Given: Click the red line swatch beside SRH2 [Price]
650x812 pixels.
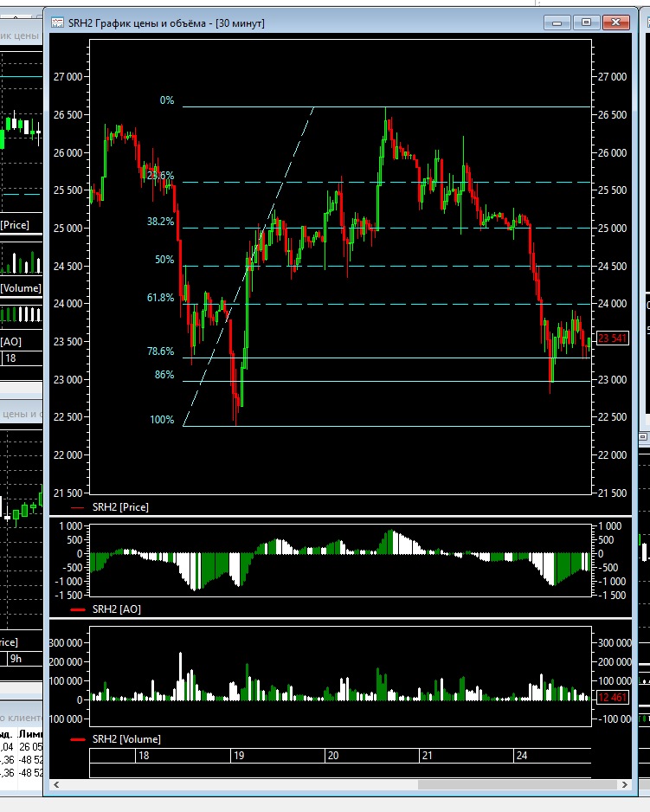Looking at the screenshot, I should 78,508.
